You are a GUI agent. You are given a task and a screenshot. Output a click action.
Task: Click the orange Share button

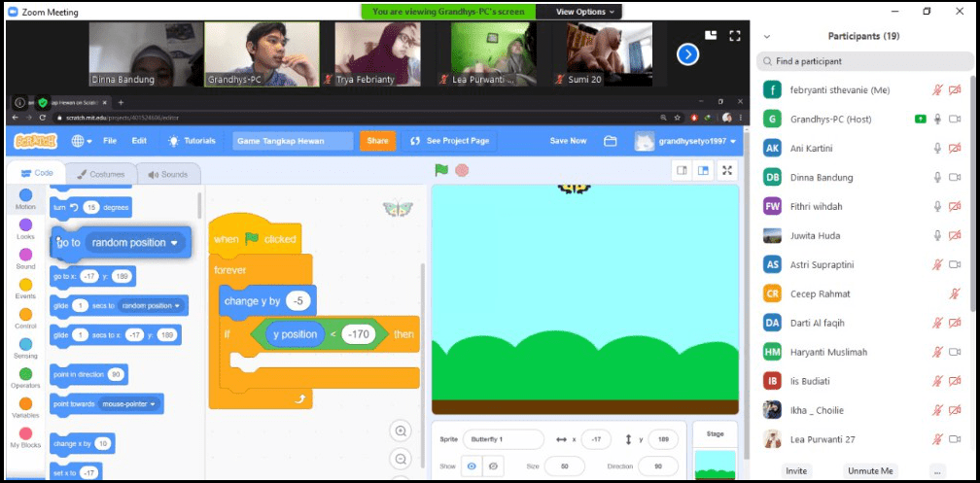(377, 141)
